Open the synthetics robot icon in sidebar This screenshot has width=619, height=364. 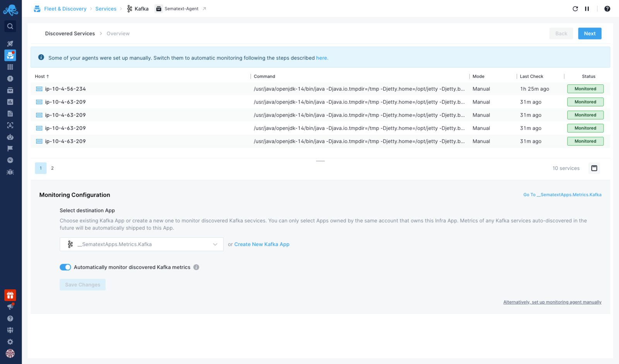click(10, 137)
